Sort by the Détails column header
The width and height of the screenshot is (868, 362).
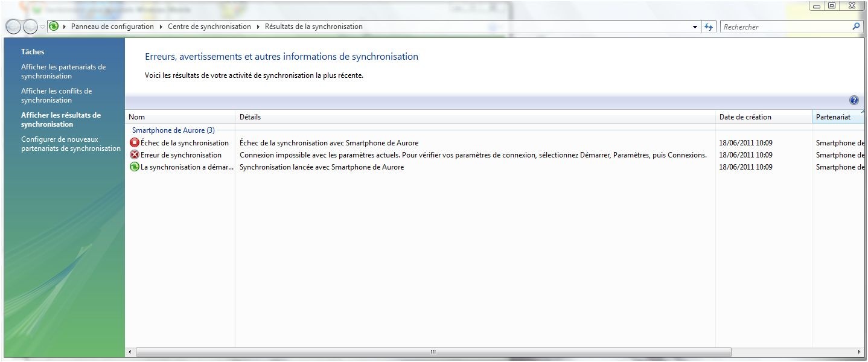click(476, 117)
